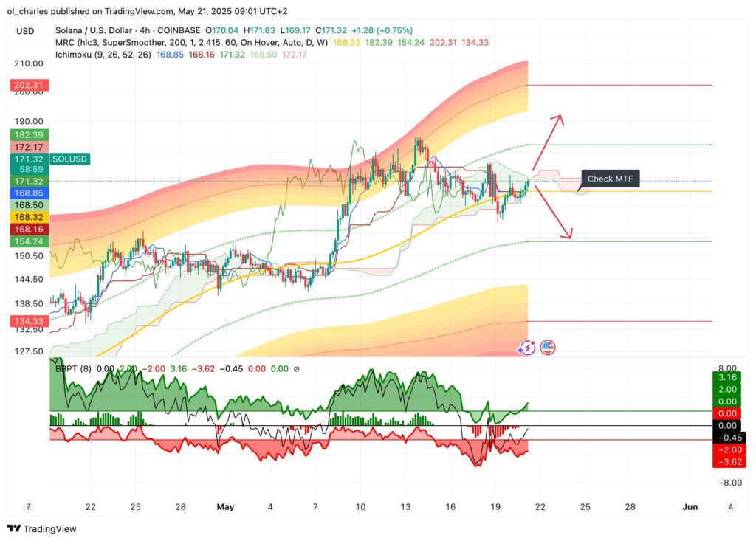The width and height of the screenshot is (756, 541).
Task: Select the BBPT (8) indicator title
Action: tap(74, 369)
